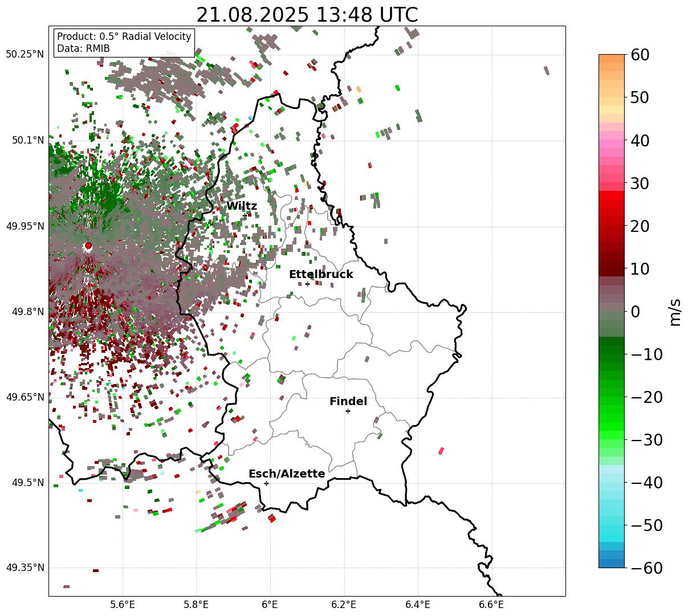Click the 5.6°E longitude label

[123, 605]
